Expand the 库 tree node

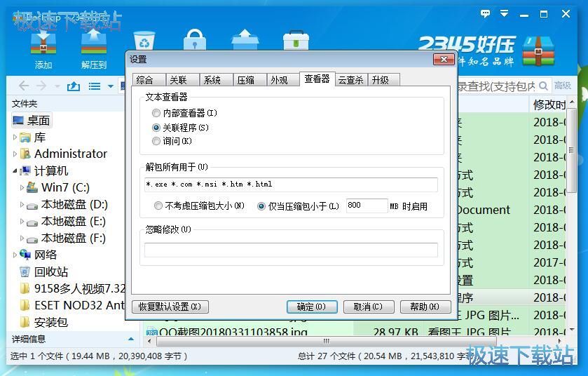pyautogui.click(x=15, y=137)
